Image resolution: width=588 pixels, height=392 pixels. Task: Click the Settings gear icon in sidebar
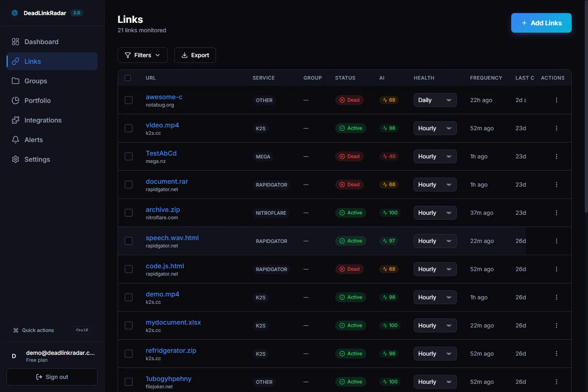(16, 159)
